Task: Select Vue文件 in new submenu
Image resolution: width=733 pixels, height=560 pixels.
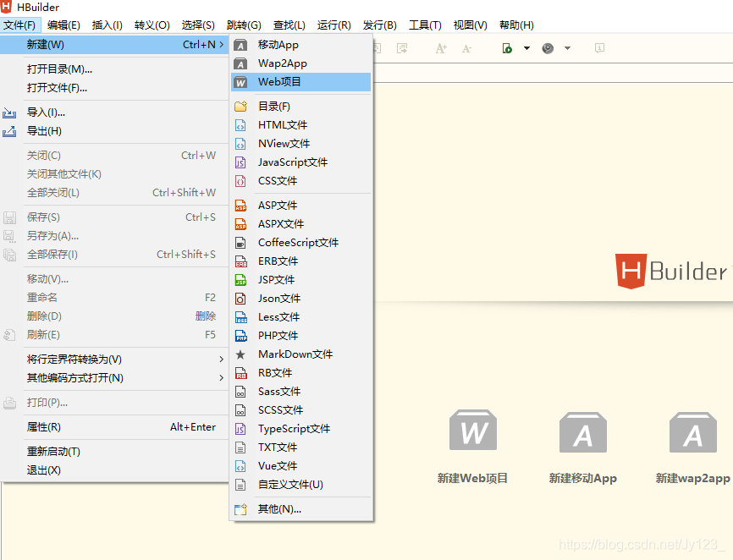Action: pyautogui.click(x=301, y=466)
